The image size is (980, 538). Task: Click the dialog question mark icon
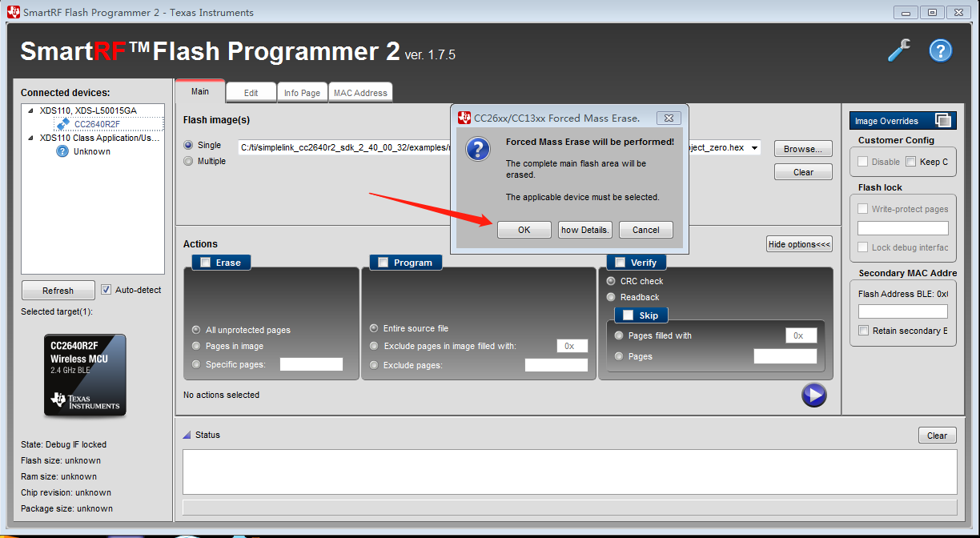point(478,149)
